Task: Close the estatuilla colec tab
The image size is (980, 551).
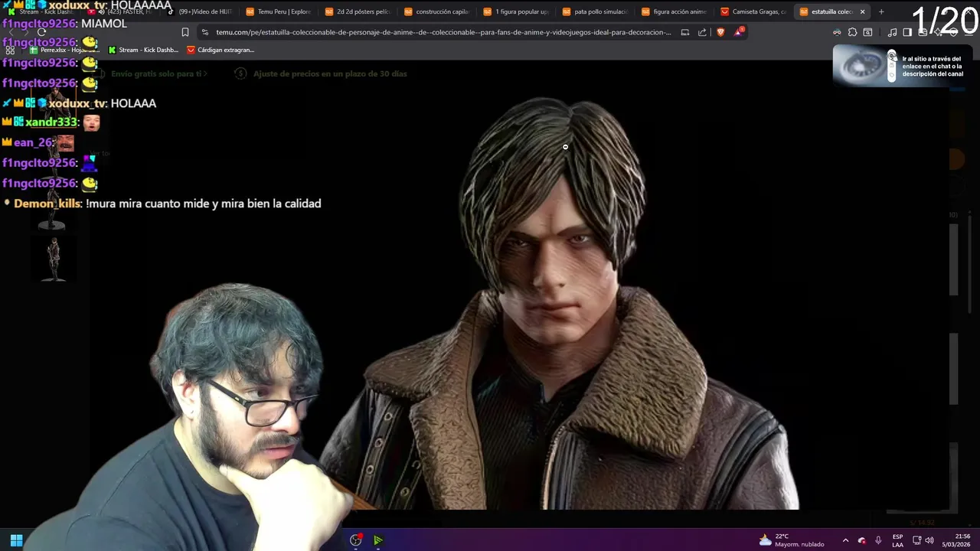Action: [862, 11]
